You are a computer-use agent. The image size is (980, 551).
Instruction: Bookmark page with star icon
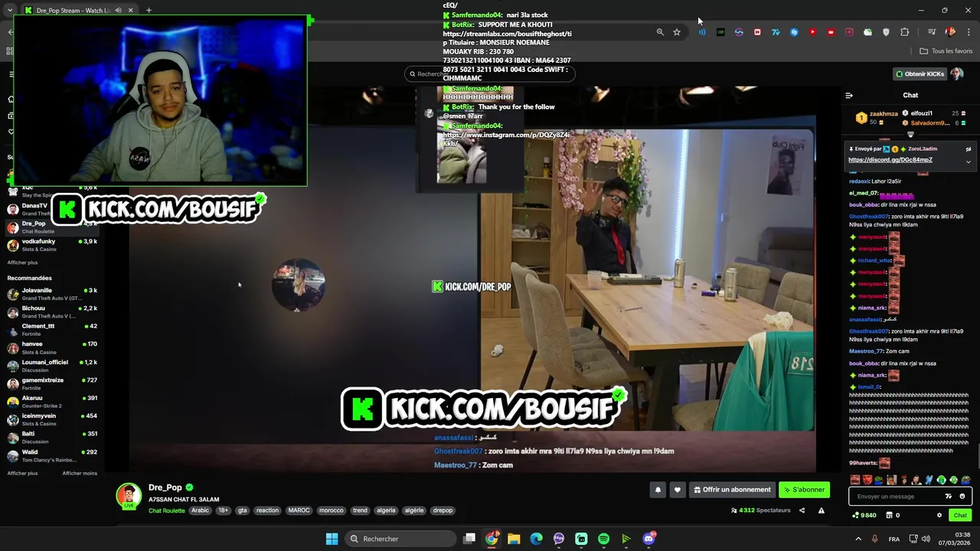(x=677, y=32)
